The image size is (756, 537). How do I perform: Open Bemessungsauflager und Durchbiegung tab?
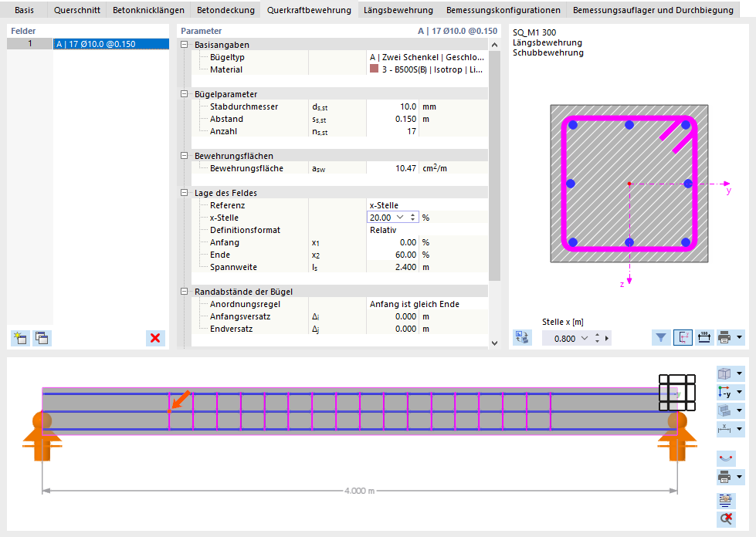653,9
